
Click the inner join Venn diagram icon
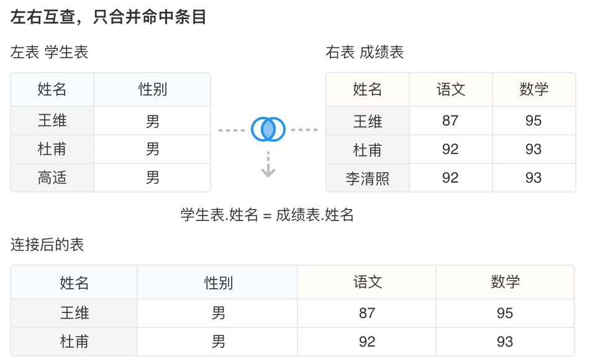point(268,129)
